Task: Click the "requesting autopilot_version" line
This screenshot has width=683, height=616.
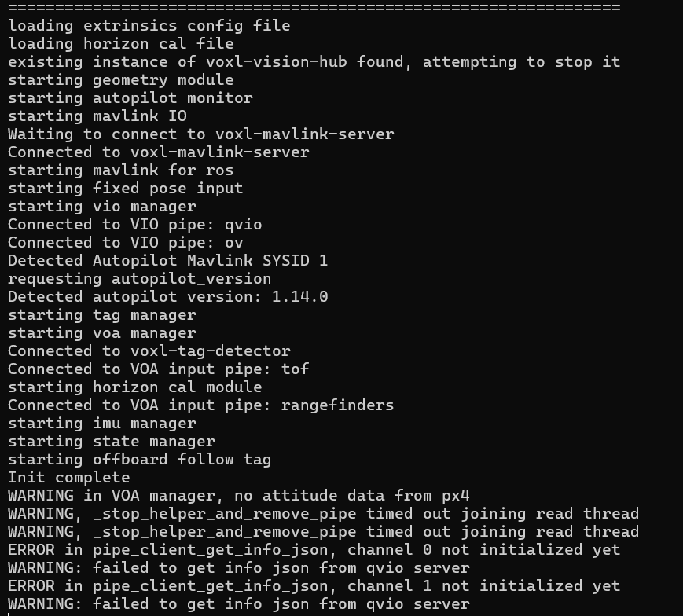Action: point(140,279)
